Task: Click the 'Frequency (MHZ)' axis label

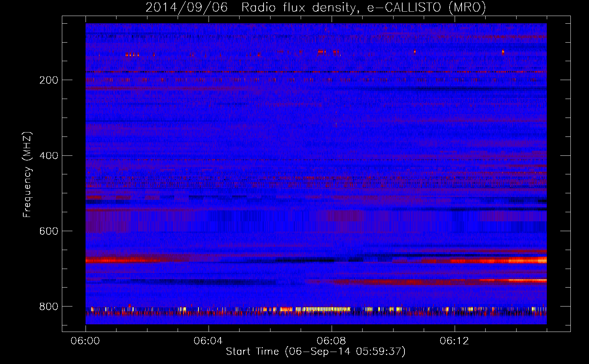Action: point(27,175)
